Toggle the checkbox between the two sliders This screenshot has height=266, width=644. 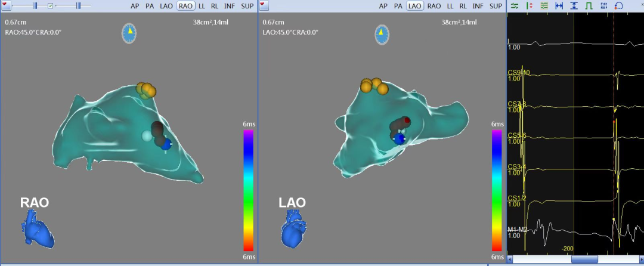click(x=51, y=5)
